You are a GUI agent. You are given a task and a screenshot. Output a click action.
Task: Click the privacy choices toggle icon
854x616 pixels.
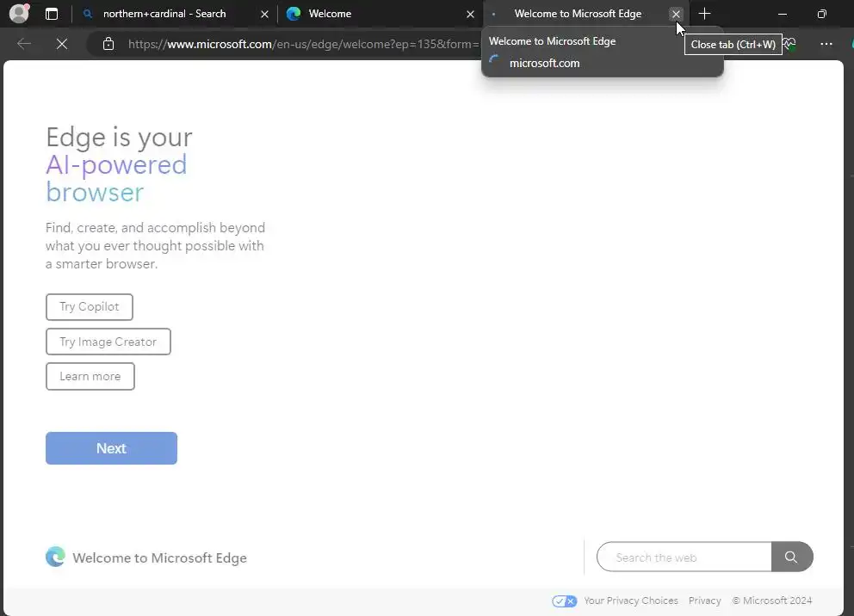click(x=564, y=601)
